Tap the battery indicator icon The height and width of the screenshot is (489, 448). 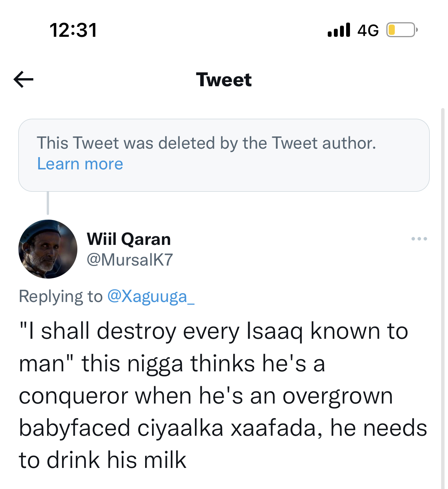(x=402, y=30)
